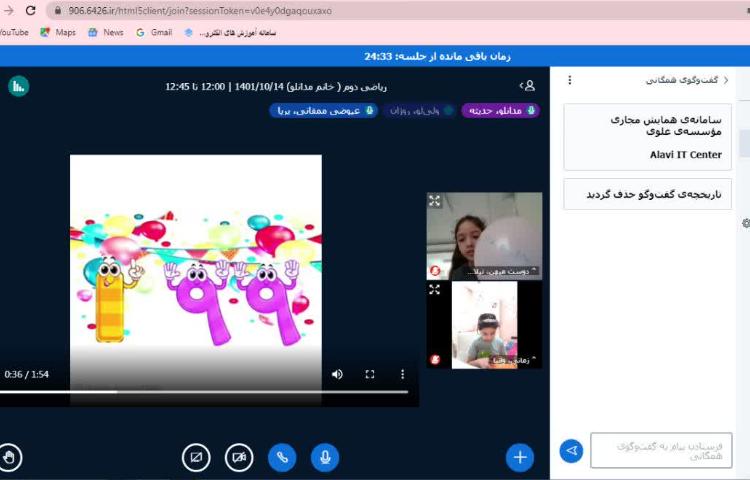Open the YouTube bookmark
The height and width of the screenshot is (480, 750).
[13, 33]
